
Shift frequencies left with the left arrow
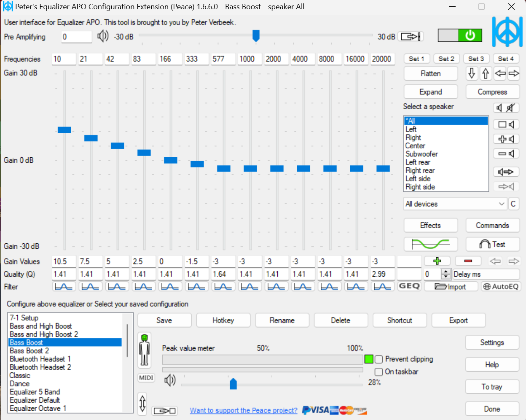pos(500,73)
